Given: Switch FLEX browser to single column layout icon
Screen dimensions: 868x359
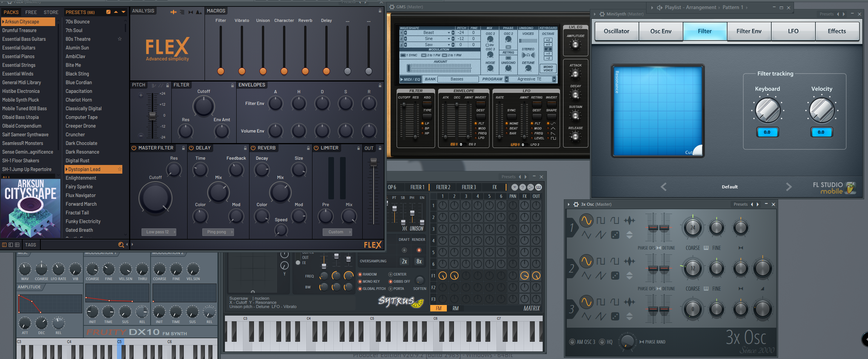Looking at the screenshot, I should pyautogui.click(x=4, y=245).
